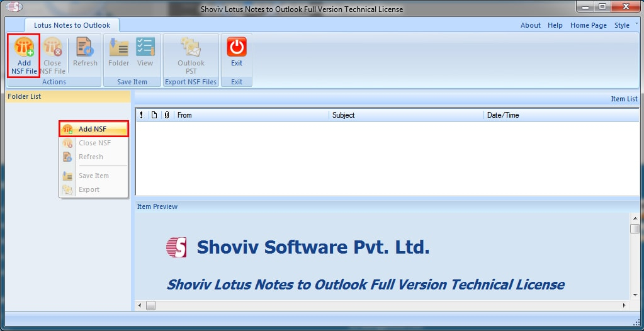Image resolution: width=644 pixels, height=331 pixels.
Task: Click the preview horizontal scrollbar left arrow
Action: [140, 306]
